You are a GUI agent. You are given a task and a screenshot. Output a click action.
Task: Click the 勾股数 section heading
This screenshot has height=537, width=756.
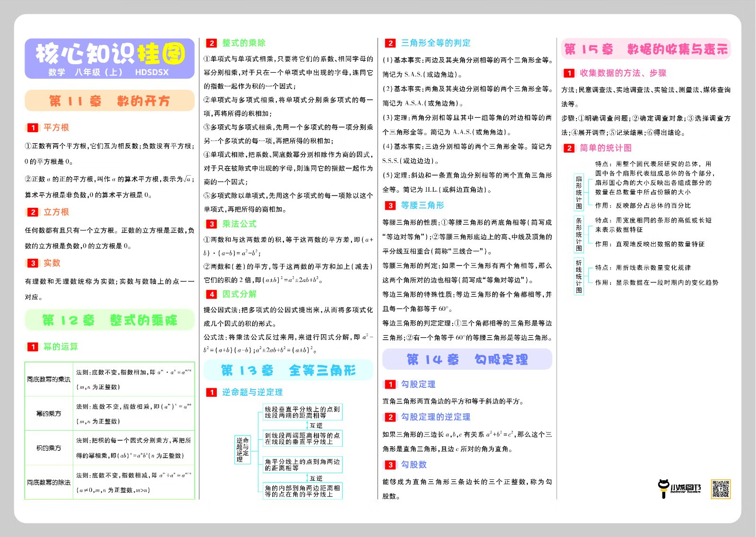pos(413,465)
